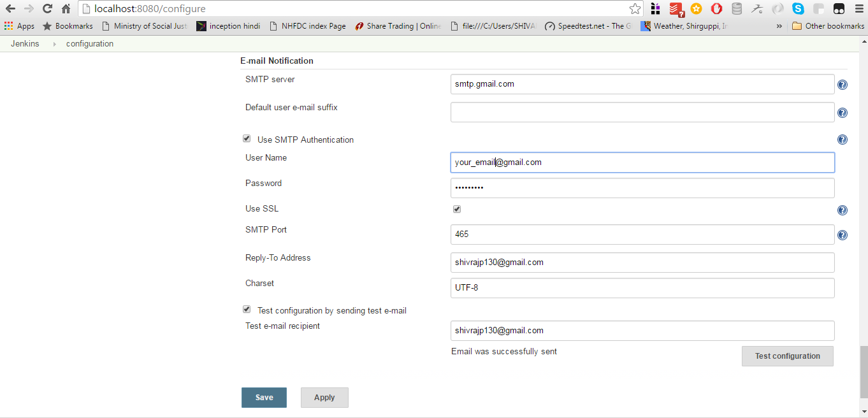This screenshot has width=868, height=418.
Task: Click the Todoist extension icon
Action: pyautogui.click(x=676, y=9)
